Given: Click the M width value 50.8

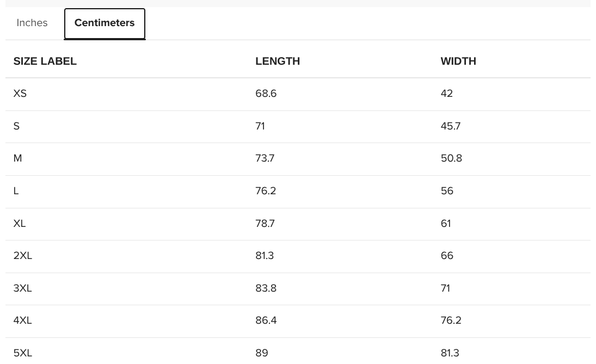Looking at the screenshot, I should [451, 158].
